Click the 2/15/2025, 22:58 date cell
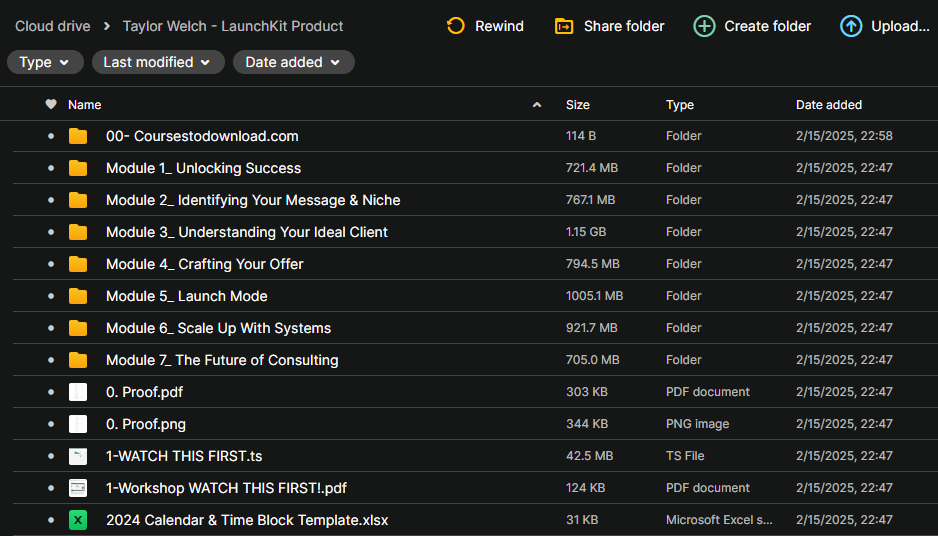 pyautogui.click(x=844, y=136)
